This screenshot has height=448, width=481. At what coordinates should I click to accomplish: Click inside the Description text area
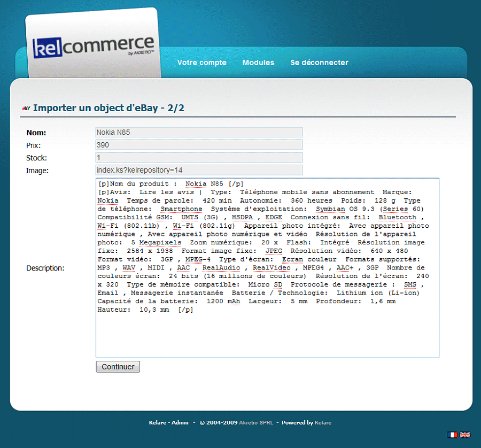(x=267, y=331)
